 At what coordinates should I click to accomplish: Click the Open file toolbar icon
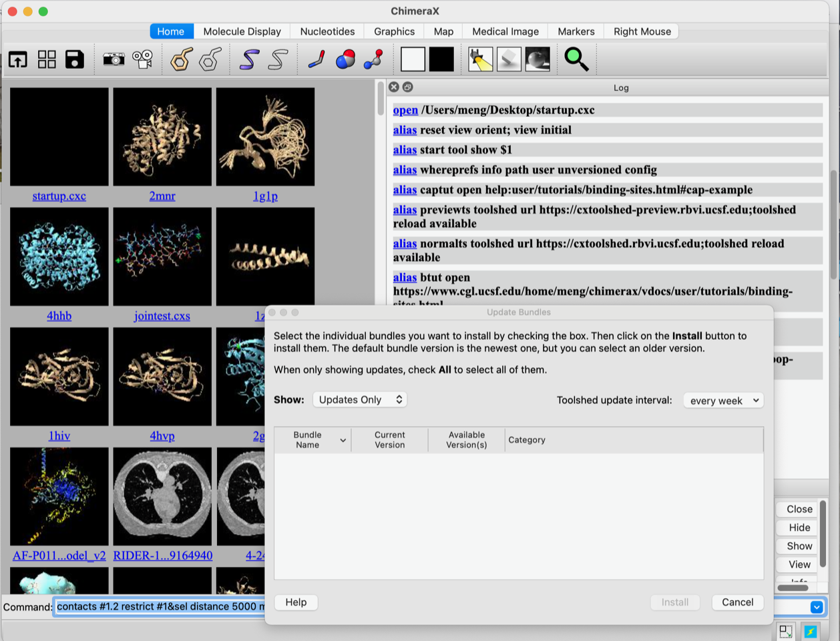click(x=18, y=59)
